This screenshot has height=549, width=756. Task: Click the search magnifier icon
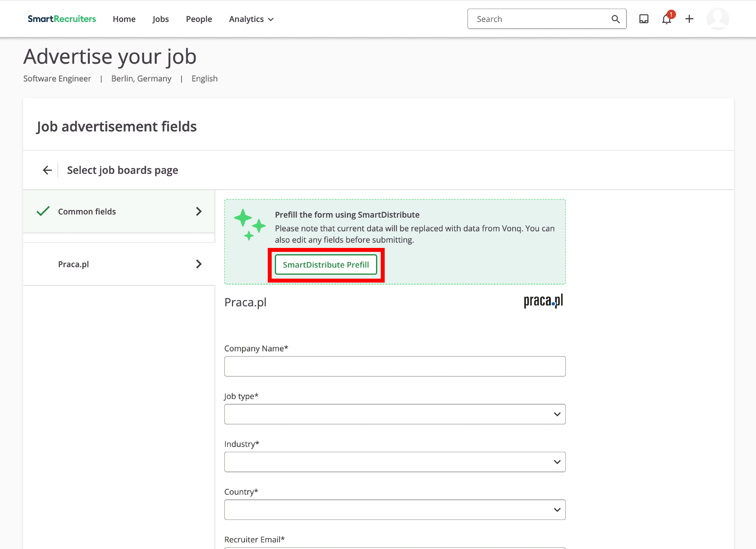click(x=615, y=19)
